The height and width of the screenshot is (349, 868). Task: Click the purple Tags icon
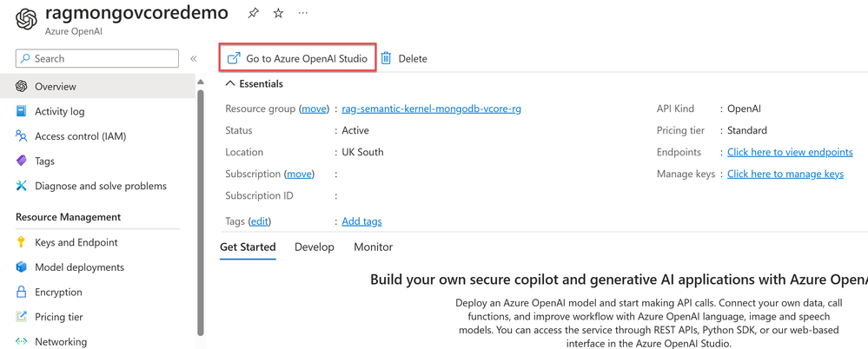click(22, 161)
